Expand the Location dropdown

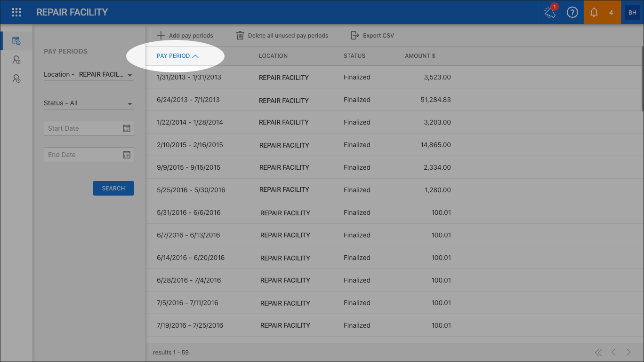coord(89,75)
